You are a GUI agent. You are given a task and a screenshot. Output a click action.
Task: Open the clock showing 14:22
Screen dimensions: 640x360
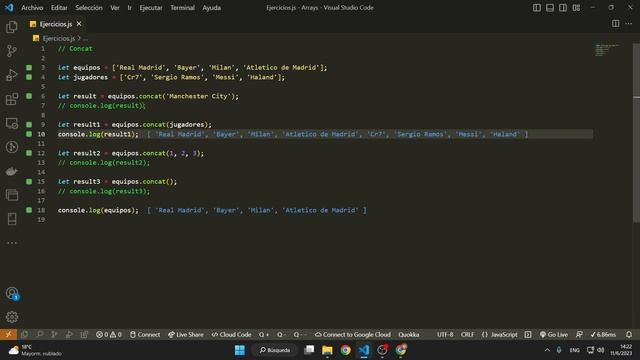621,350
